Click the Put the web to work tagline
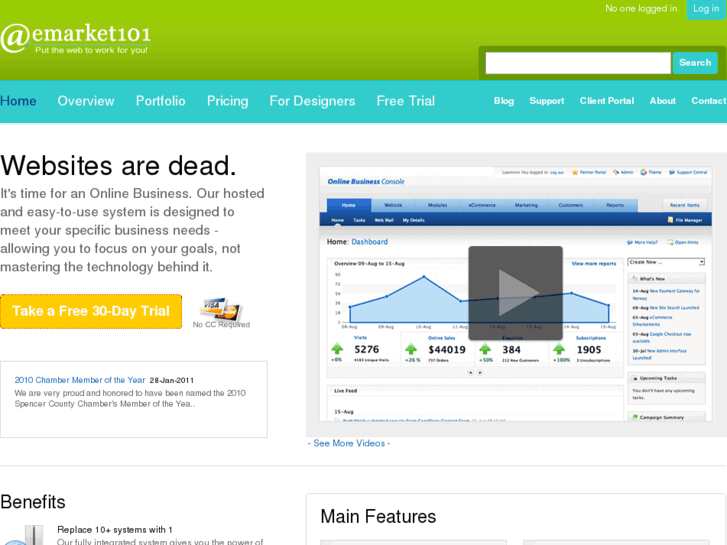 [x=91, y=50]
